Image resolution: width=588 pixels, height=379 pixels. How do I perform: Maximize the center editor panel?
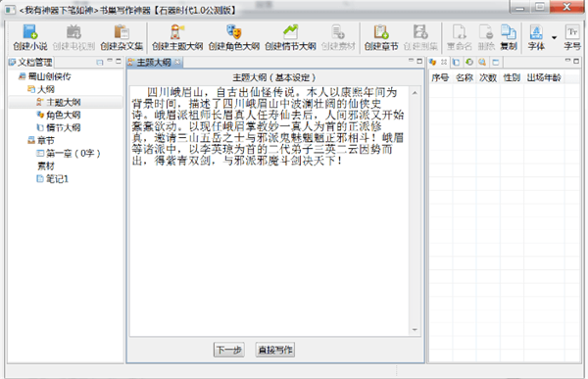click(x=419, y=61)
